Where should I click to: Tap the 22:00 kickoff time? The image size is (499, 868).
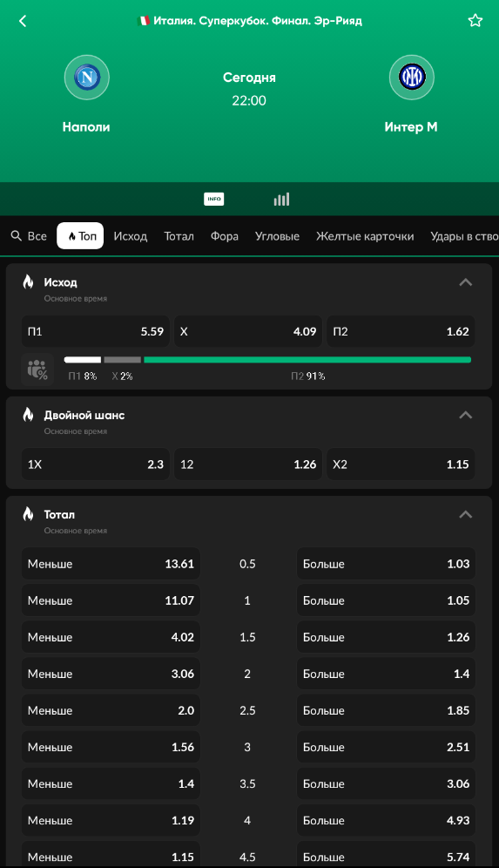249,101
